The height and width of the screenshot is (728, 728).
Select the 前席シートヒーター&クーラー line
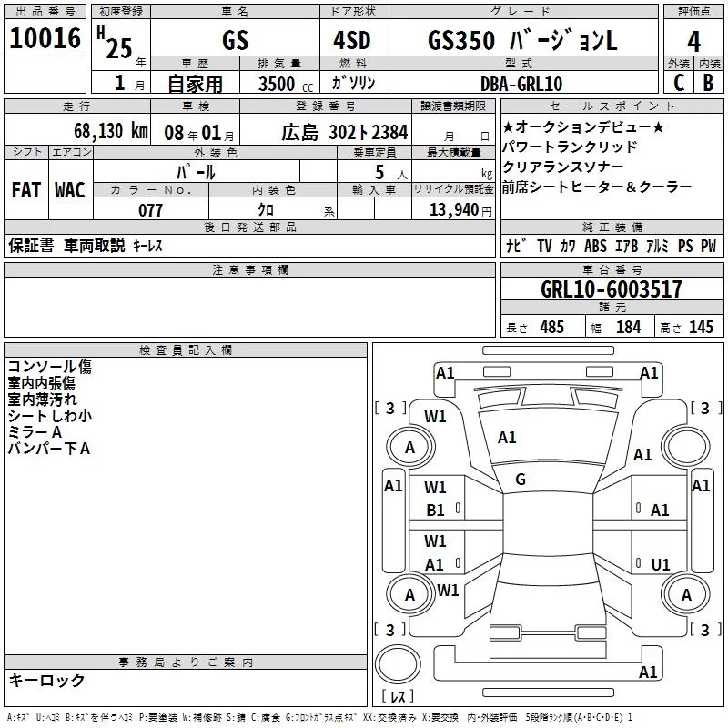coord(597,187)
